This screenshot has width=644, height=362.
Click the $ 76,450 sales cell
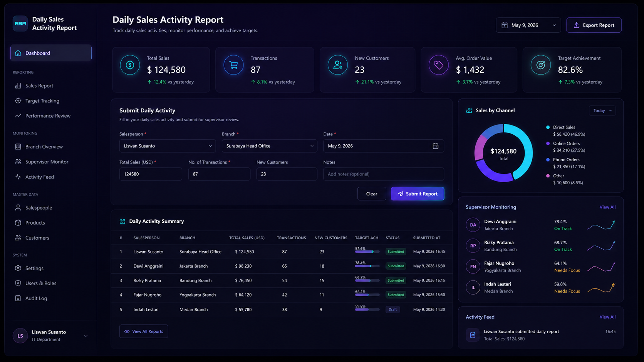click(x=243, y=280)
